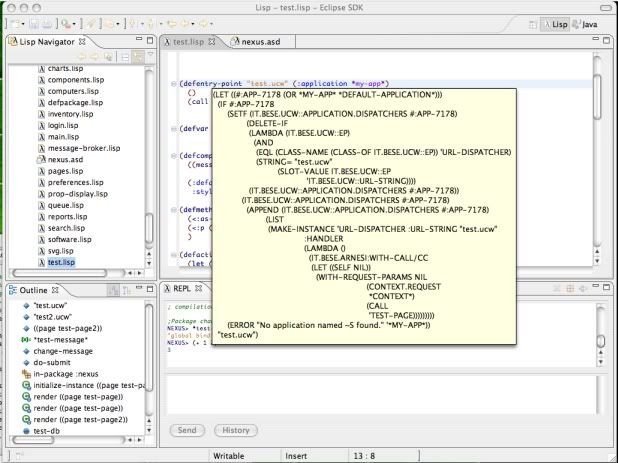This screenshot has height=463, width=618.
Task: Minimize the Outline panel
Action: pyautogui.click(x=139, y=288)
